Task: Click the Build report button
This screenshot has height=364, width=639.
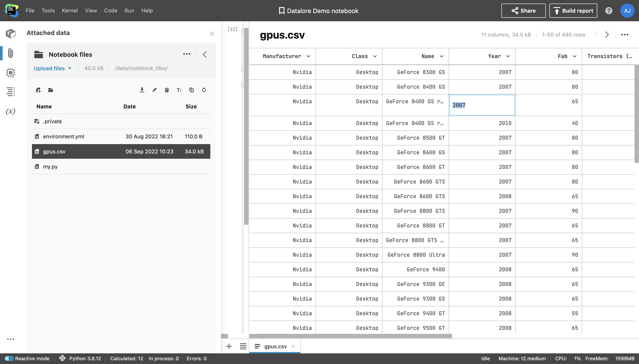Action: point(573,10)
